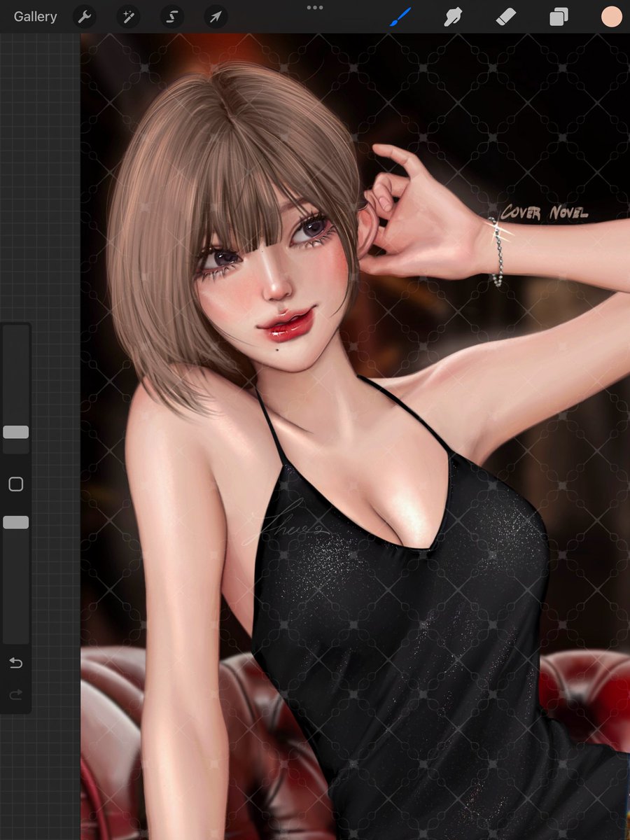Open the Actions wrench menu
The image size is (630, 840).
(84, 17)
